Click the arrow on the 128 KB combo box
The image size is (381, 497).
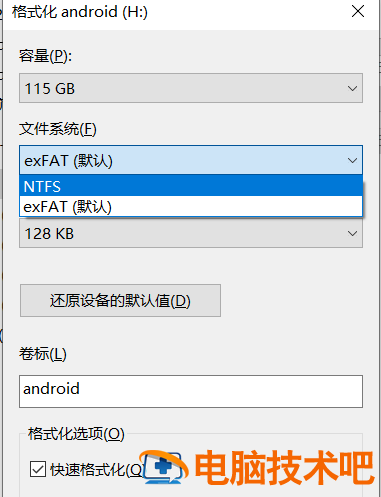tap(352, 233)
